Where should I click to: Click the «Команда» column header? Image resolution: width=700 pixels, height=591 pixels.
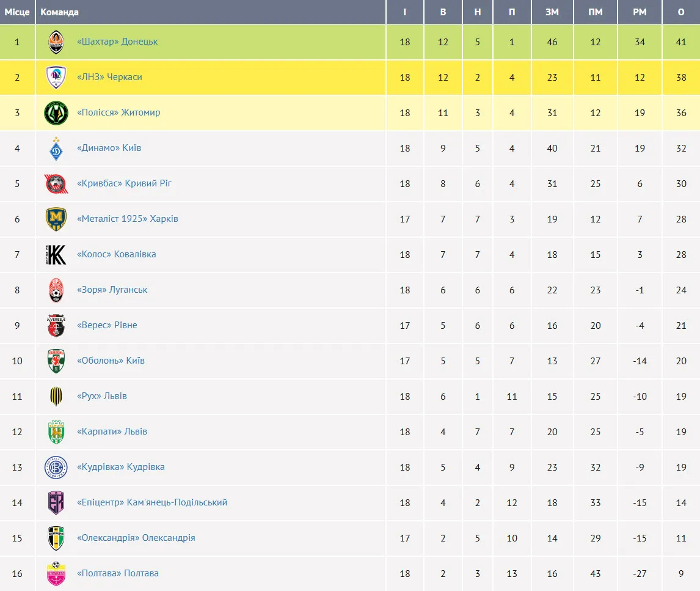[x=60, y=12]
